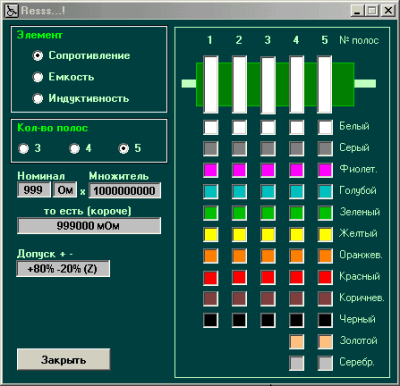Pick blue (Голубой) for band 2

click(x=239, y=192)
